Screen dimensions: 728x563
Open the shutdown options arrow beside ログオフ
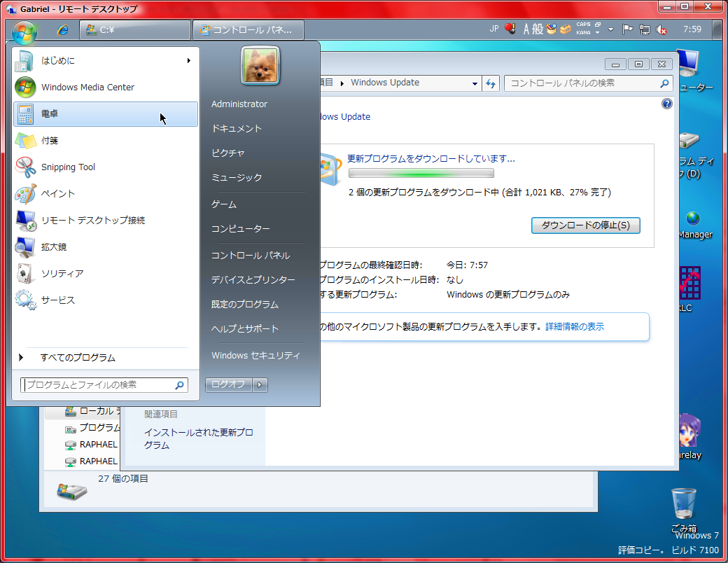(260, 384)
